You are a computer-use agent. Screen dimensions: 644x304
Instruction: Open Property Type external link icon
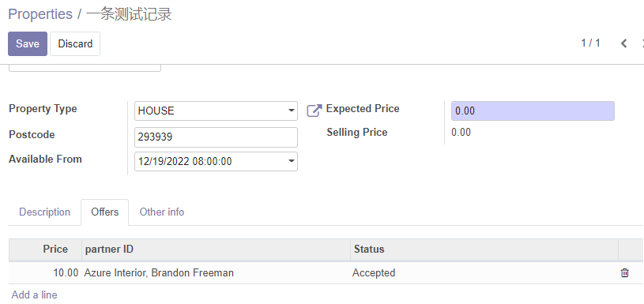(x=314, y=111)
